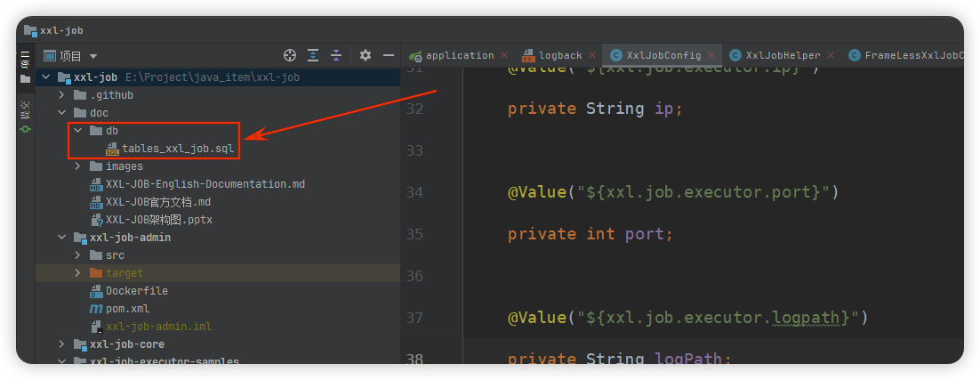Close the logback tab
The width and height of the screenshot is (980, 380).
592,56
